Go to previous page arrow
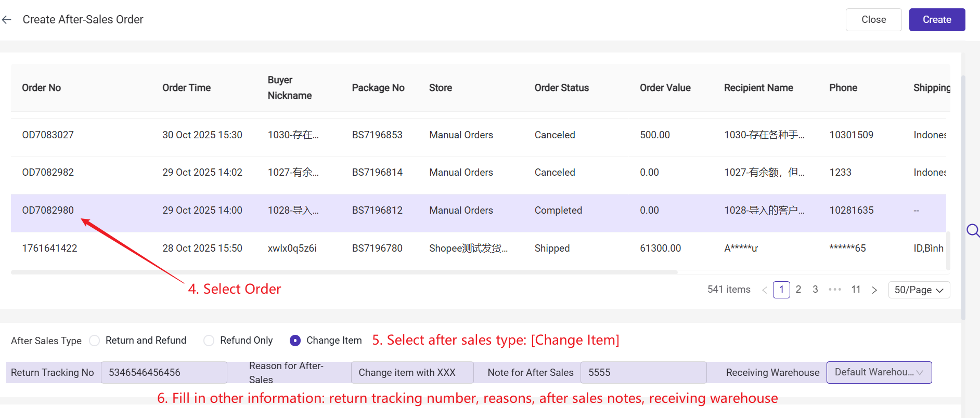Image resolution: width=980 pixels, height=418 pixels. pyautogui.click(x=764, y=290)
